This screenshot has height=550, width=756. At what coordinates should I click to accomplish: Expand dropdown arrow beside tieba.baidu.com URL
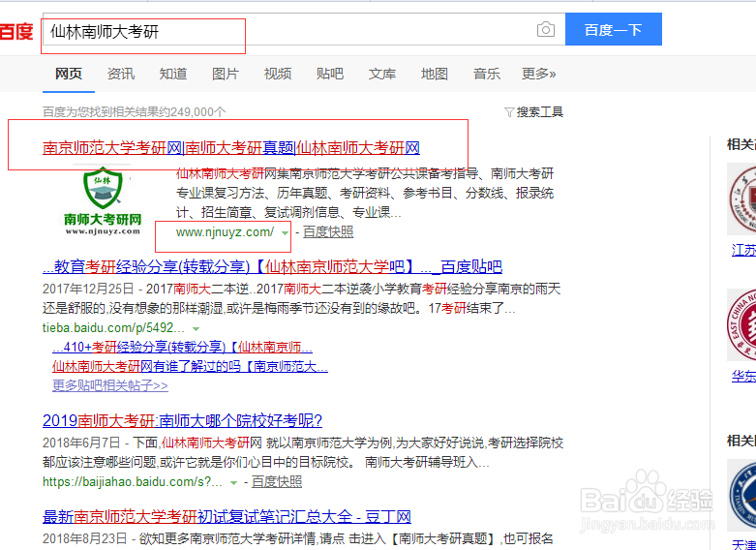tap(196, 329)
